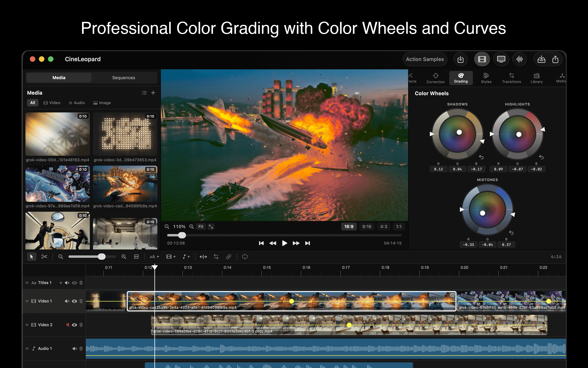588x368 pixels.
Task: Add a video track icon
Action: click(x=171, y=256)
